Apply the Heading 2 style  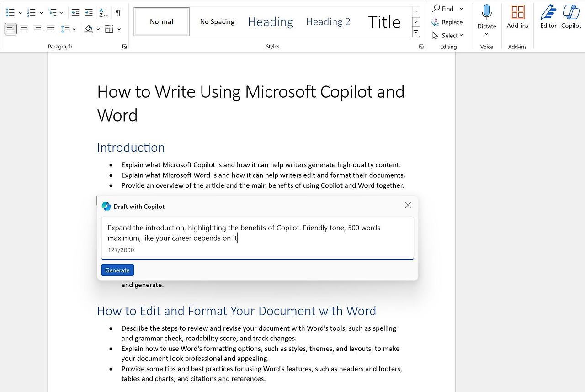[328, 21]
